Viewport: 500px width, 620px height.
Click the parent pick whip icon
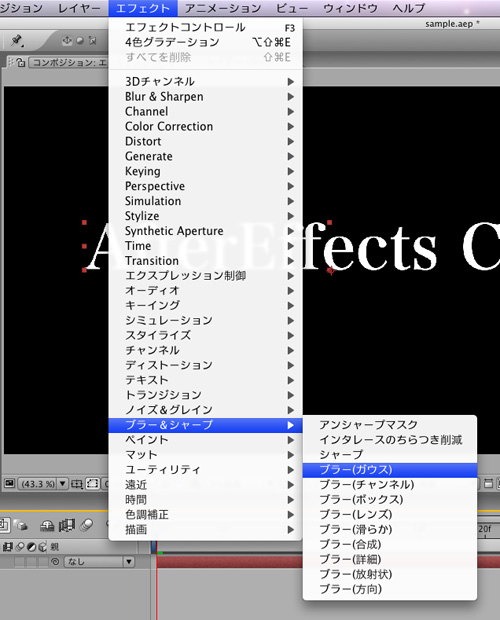point(56,562)
